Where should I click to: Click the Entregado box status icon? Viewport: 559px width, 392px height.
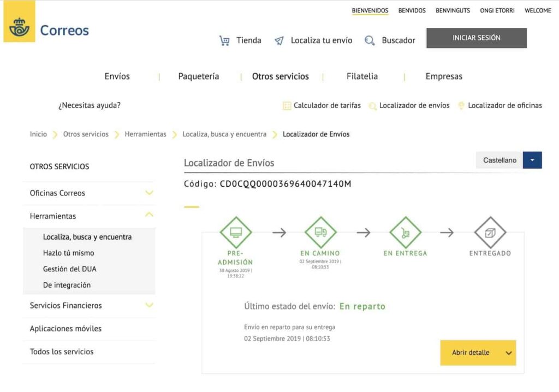(x=490, y=233)
